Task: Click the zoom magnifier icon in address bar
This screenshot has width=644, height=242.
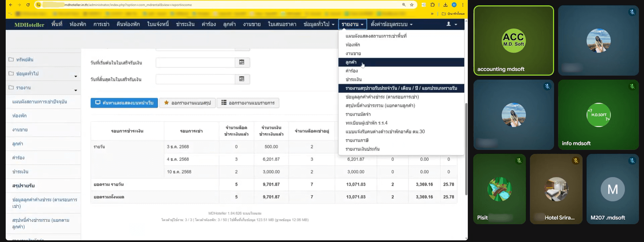Action: [x=404, y=5]
